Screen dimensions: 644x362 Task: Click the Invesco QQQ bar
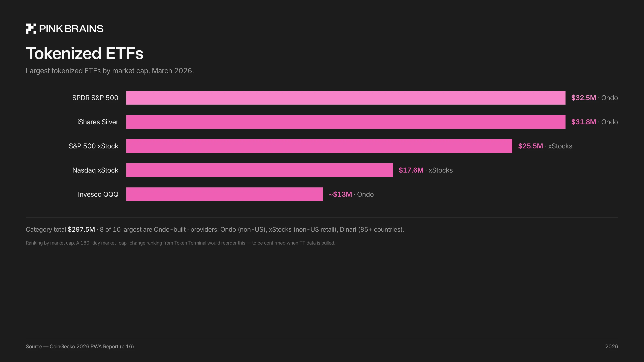[x=225, y=194]
